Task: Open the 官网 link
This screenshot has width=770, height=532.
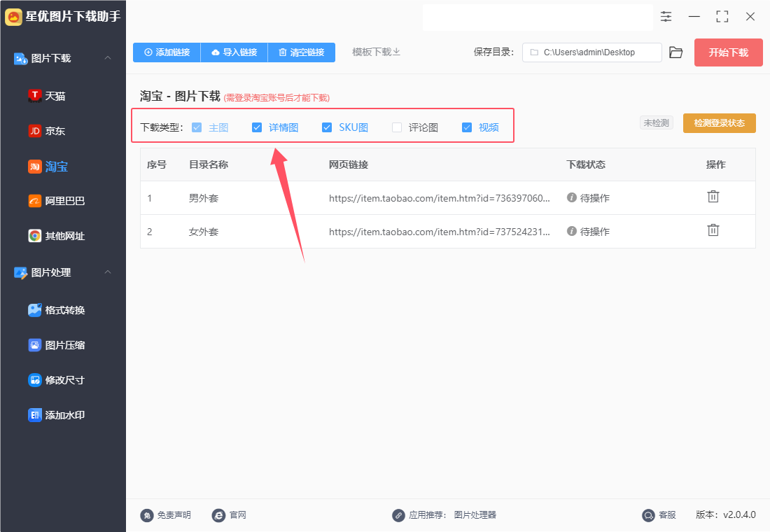Action: 229,514
